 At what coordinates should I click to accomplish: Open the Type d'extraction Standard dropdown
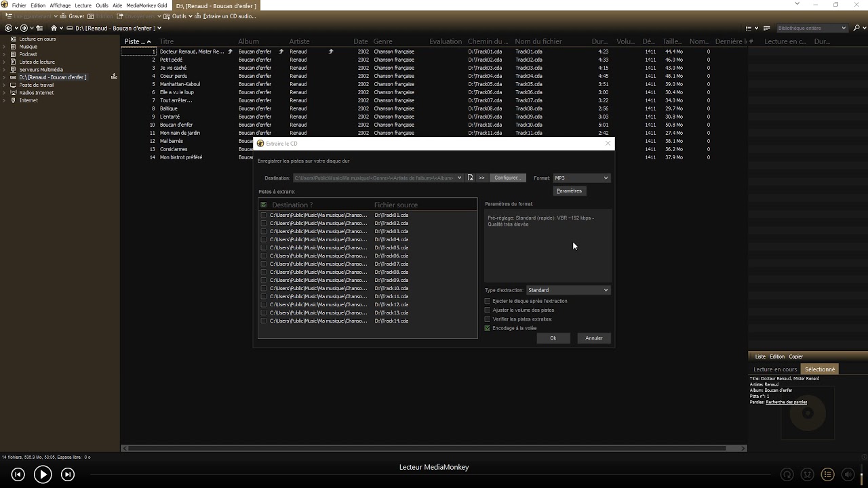pos(568,290)
